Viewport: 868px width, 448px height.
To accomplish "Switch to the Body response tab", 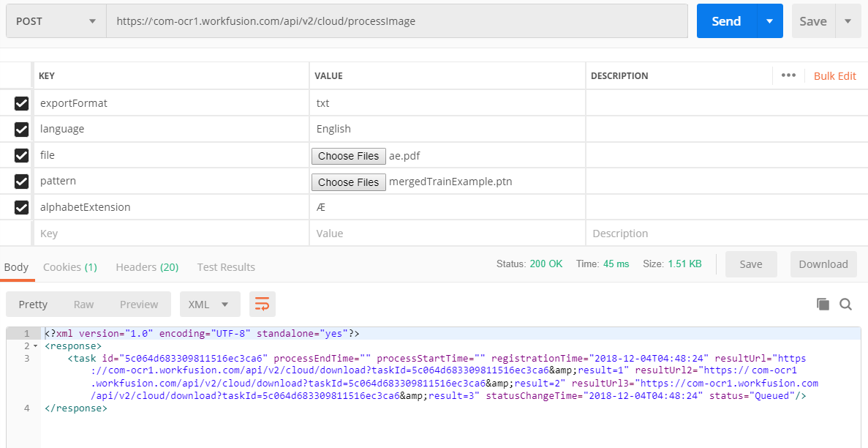I will 16,267.
